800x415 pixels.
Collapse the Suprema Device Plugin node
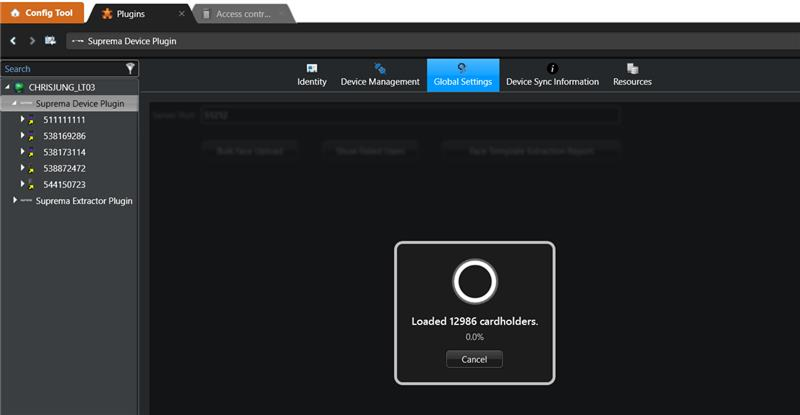point(14,103)
